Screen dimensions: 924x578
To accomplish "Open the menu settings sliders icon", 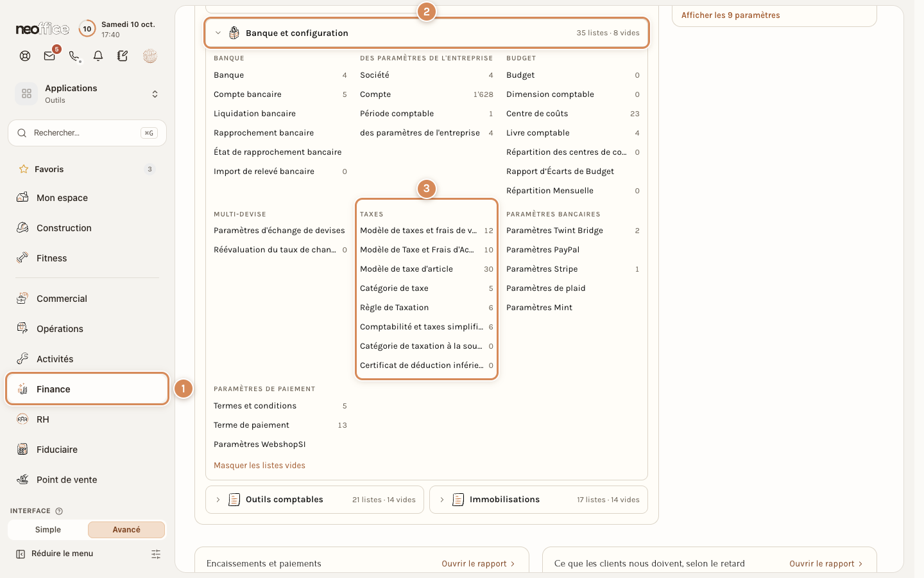I will click(156, 554).
